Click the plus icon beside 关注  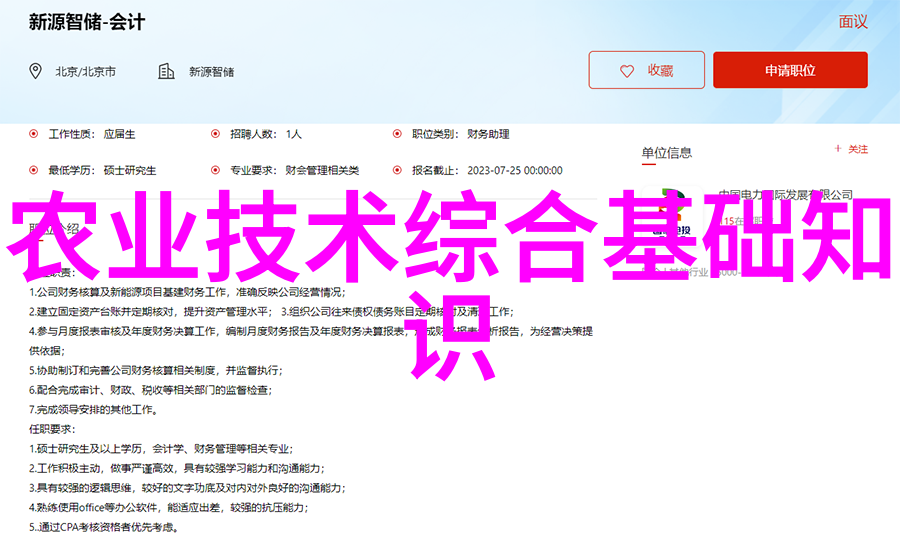pos(838,149)
